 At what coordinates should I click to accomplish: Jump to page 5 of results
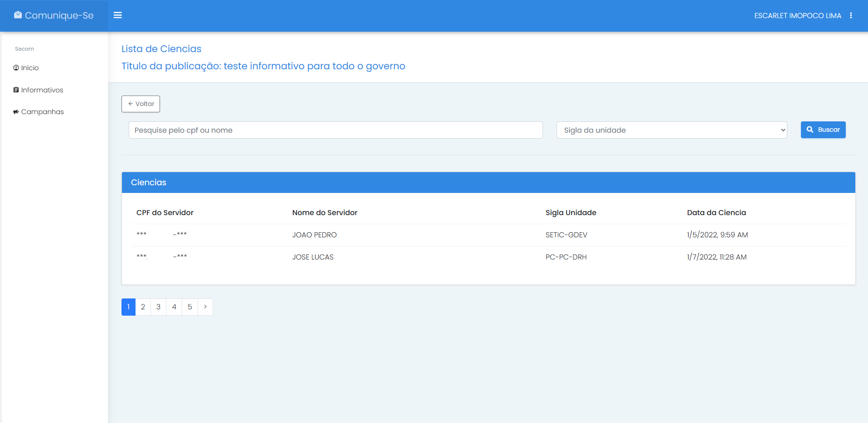(190, 307)
